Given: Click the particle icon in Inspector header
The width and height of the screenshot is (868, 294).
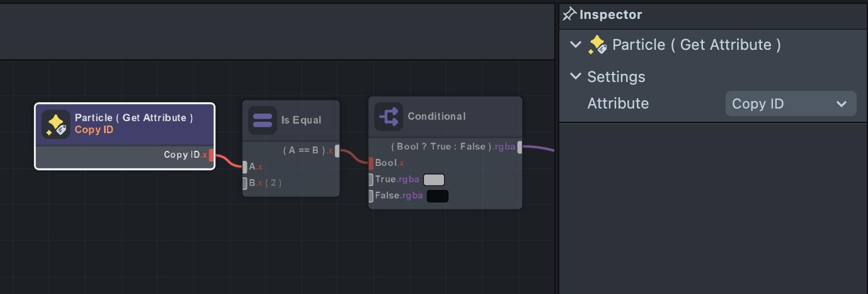Looking at the screenshot, I should tap(597, 45).
